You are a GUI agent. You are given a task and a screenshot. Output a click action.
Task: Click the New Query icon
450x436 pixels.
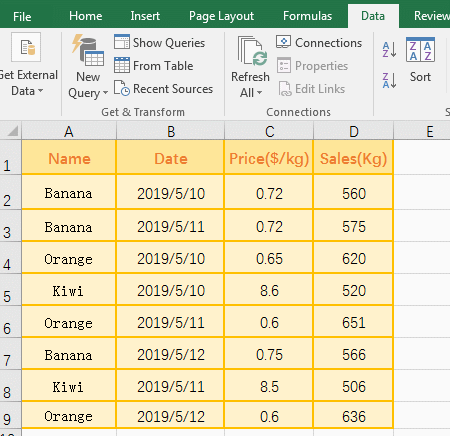pyautogui.click(x=88, y=51)
